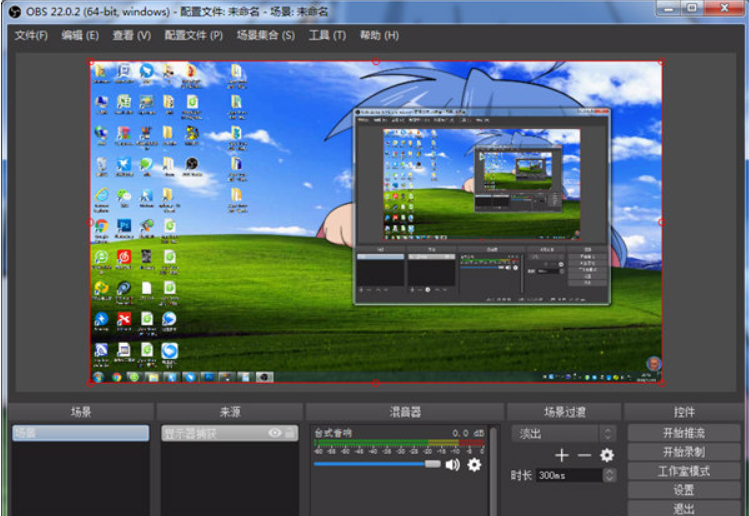The width and height of the screenshot is (749, 516).
Task: Click the 台式音响 audio level meter
Action: (x=399, y=443)
